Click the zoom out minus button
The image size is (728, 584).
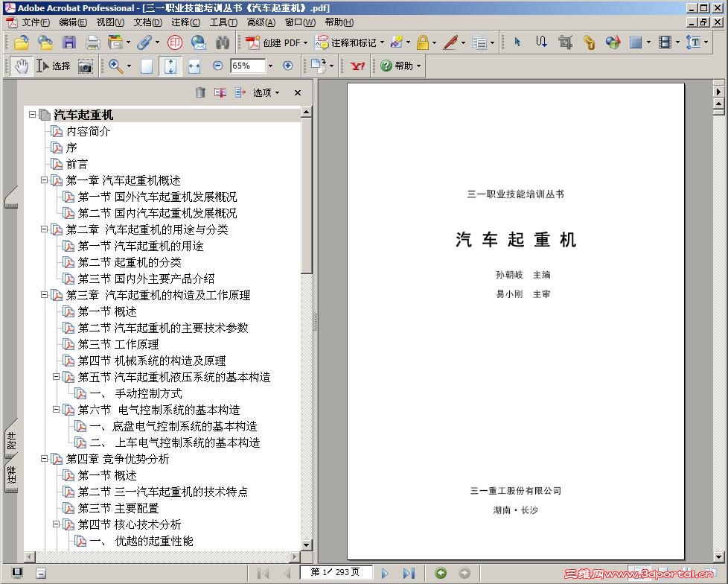point(218,66)
